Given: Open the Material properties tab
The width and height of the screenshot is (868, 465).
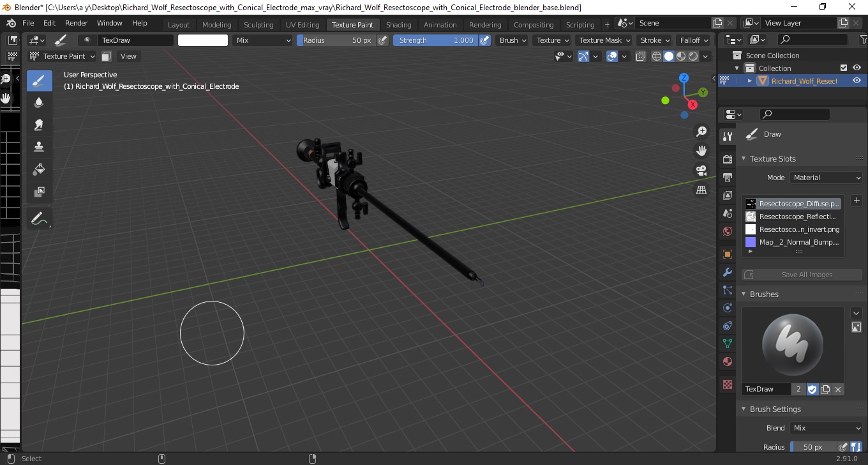Looking at the screenshot, I should click(727, 362).
